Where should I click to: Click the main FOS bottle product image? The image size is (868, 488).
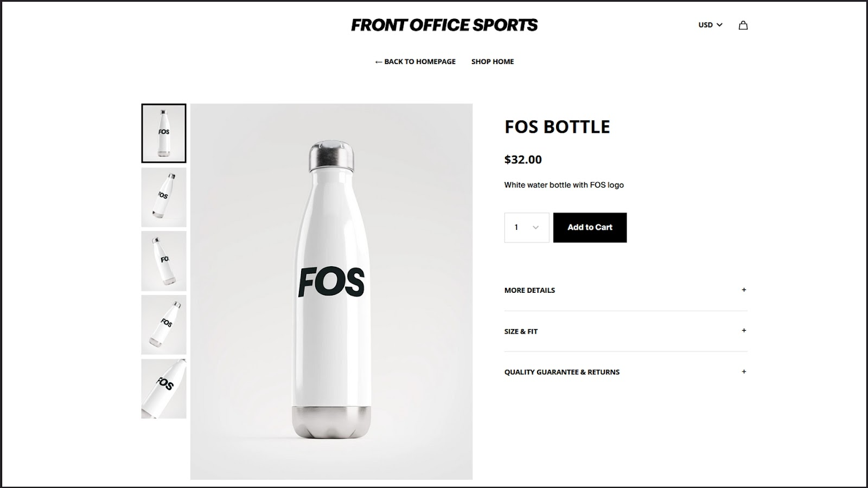(x=331, y=291)
